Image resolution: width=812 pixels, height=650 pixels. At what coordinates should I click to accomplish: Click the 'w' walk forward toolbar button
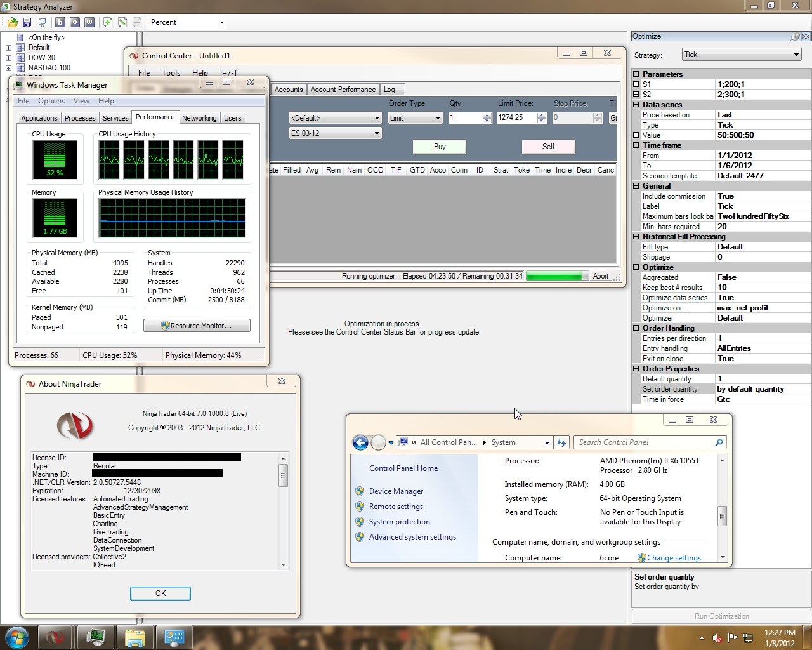89,22
